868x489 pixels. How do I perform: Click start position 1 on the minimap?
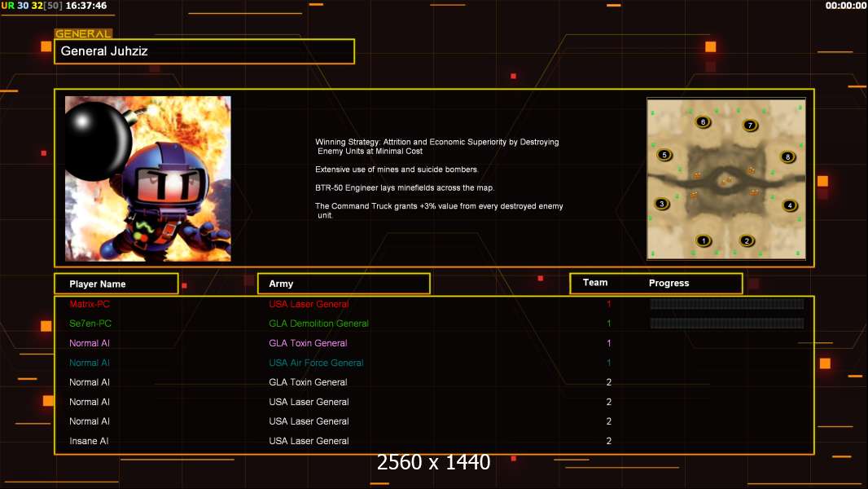click(703, 241)
